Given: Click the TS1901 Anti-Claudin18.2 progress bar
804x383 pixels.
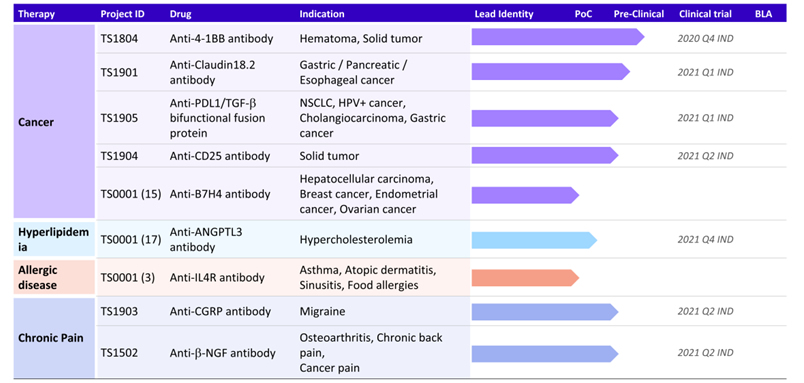Looking at the screenshot, I should click(x=551, y=72).
